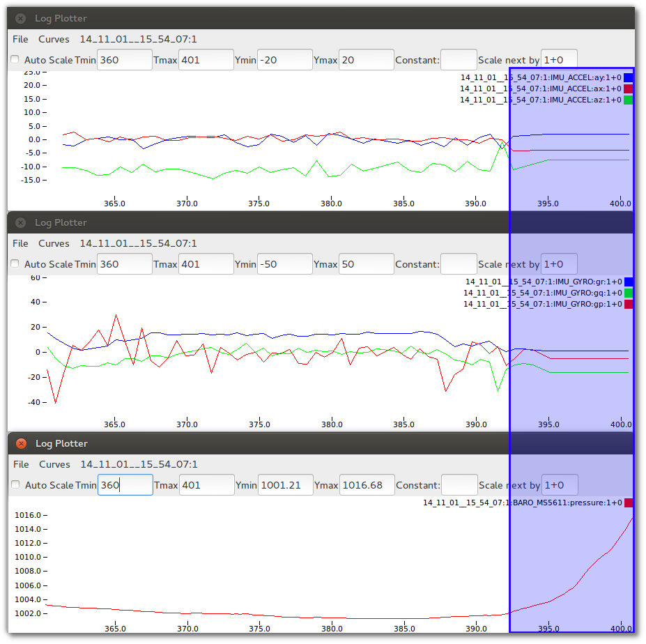Select the BARO_MS5611:pressure:1+0 legend label
Viewport: 646px width, 644px height.
[x=523, y=503]
